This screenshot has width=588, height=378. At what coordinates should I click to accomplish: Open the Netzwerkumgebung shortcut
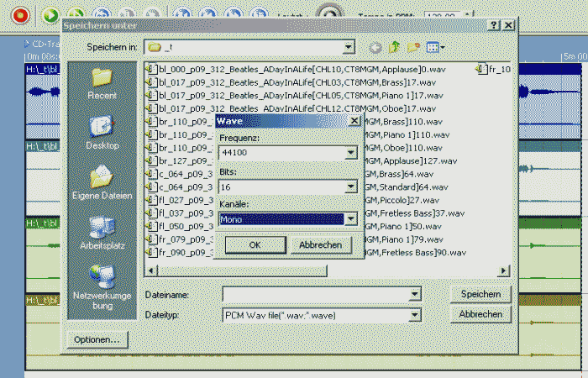coord(102,284)
